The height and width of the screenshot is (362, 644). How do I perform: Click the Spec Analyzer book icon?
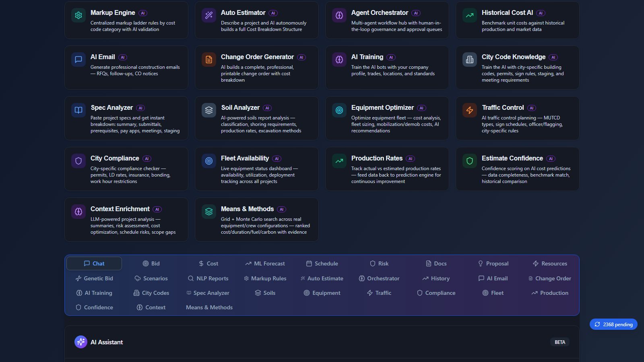(x=78, y=110)
